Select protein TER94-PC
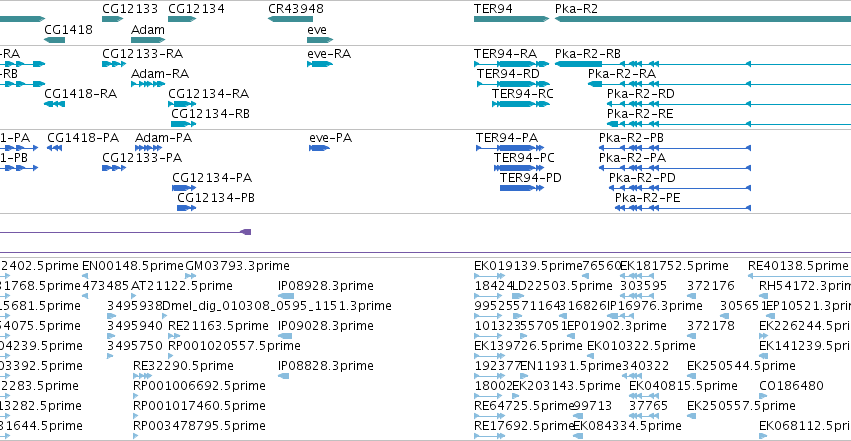851x441 pixels. (518, 168)
